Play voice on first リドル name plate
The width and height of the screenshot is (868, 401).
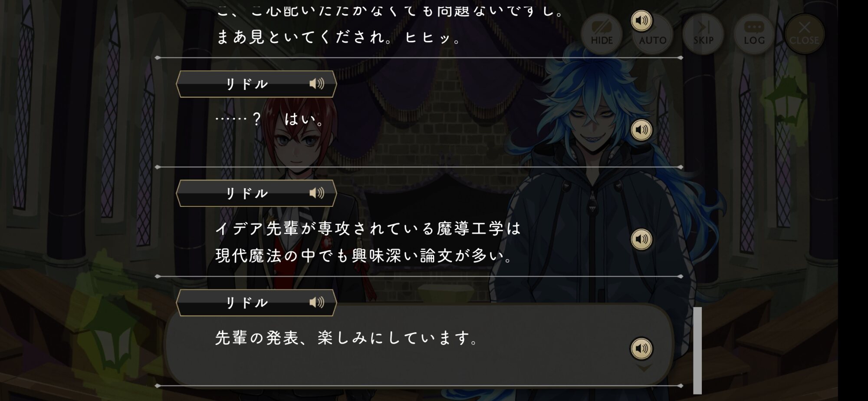[317, 83]
